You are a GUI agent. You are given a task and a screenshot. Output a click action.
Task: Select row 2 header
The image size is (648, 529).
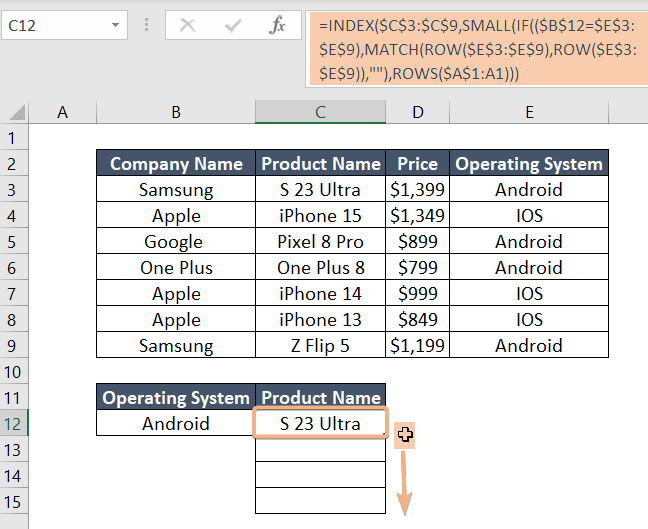pos(12,164)
